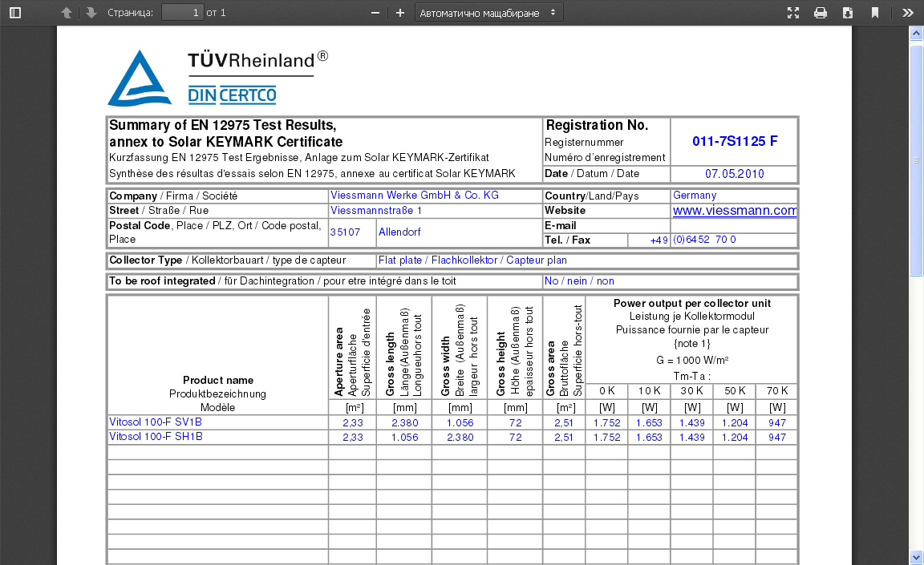The width and height of the screenshot is (924, 565).
Task: Print the PDF document
Action: (x=821, y=13)
